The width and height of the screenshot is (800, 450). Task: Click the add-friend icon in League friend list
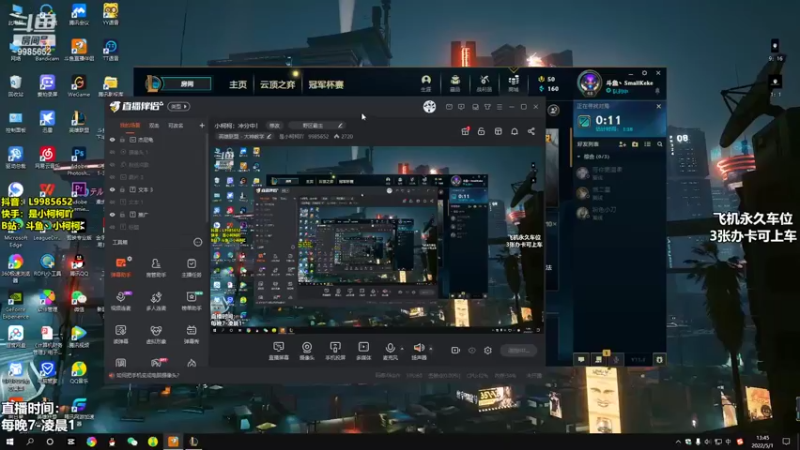click(622, 144)
